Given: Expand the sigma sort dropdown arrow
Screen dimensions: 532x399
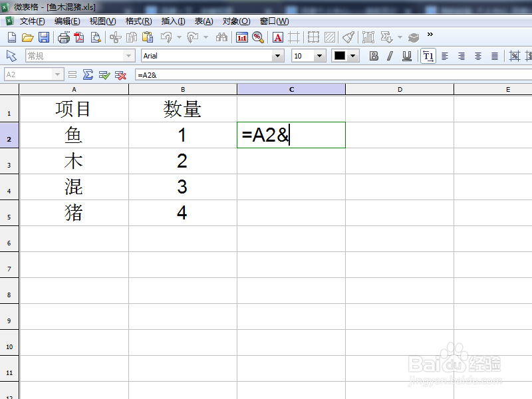Looking at the screenshot, I should click(x=400, y=37).
